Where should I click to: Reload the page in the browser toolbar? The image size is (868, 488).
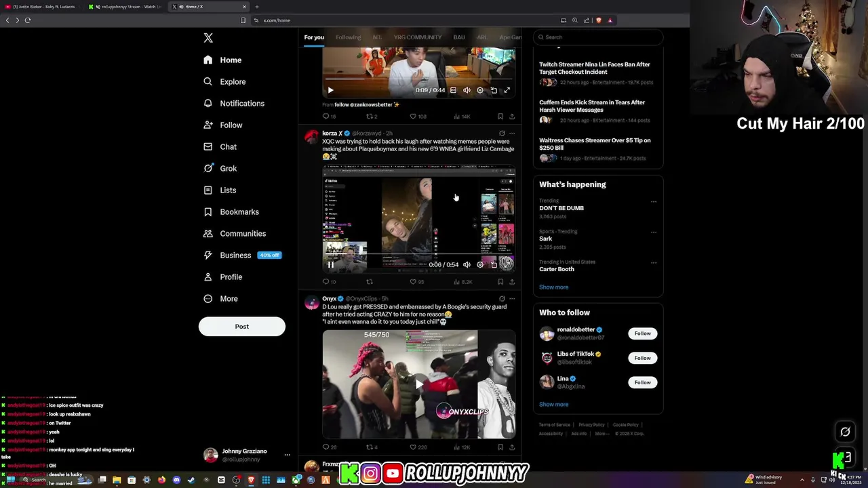pyautogui.click(x=28, y=20)
